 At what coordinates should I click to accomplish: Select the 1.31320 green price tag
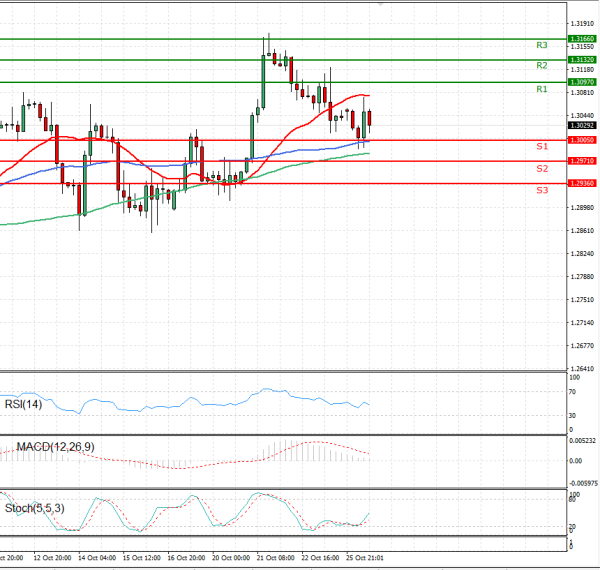click(x=581, y=60)
